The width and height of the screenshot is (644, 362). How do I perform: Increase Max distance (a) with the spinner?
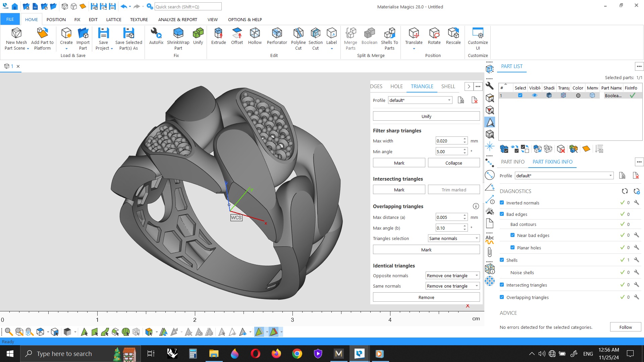coord(465,216)
